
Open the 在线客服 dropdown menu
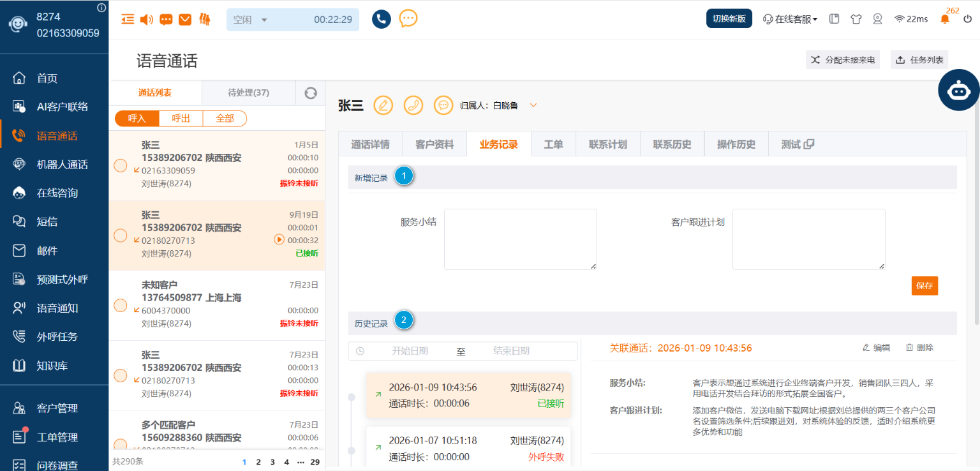pos(791,19)
